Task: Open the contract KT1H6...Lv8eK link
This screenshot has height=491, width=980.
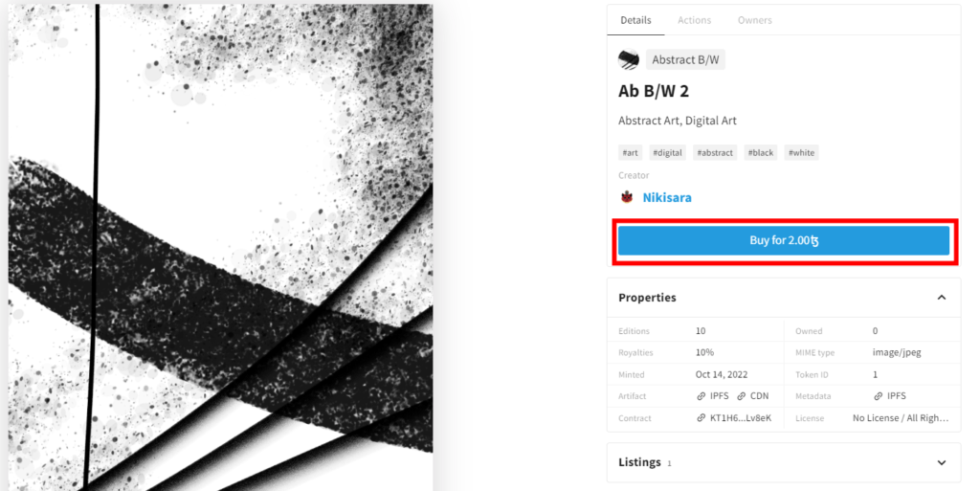Action: pyautogui.click(x=734, y=418)
